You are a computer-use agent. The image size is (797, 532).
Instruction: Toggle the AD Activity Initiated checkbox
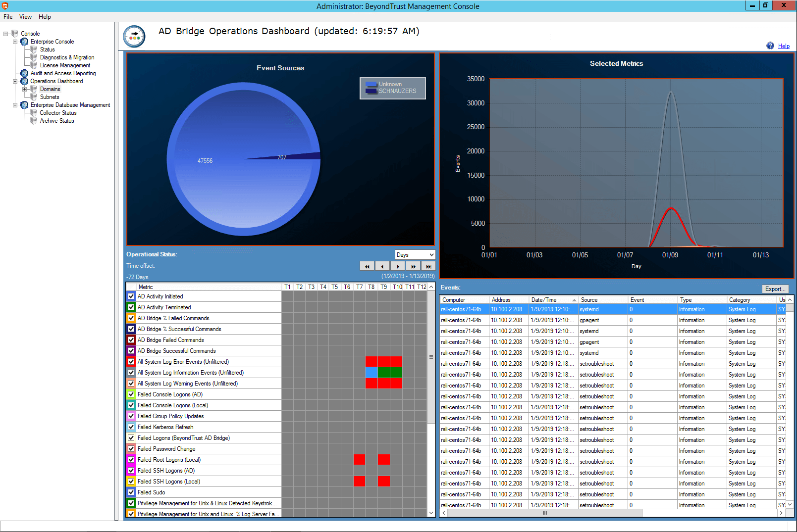point(131,296)
